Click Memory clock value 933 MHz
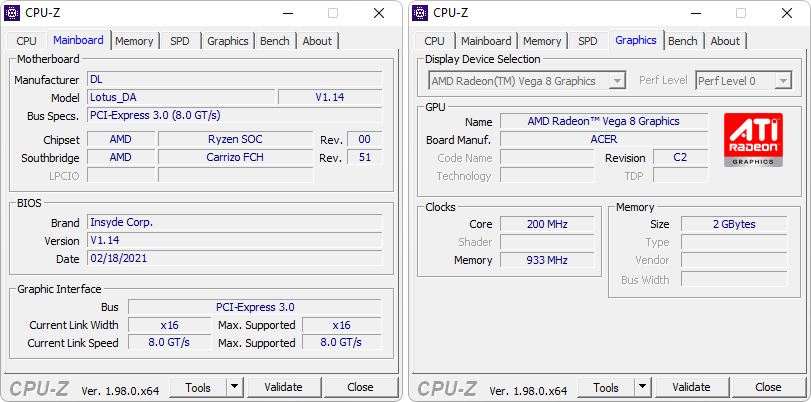The image size is (811, 402). (x=547, y=260)
